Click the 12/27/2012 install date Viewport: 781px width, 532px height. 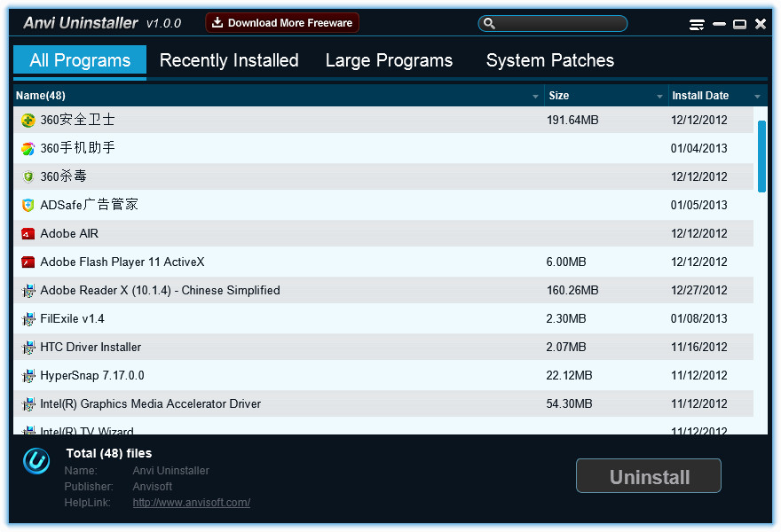click(698, 290)
